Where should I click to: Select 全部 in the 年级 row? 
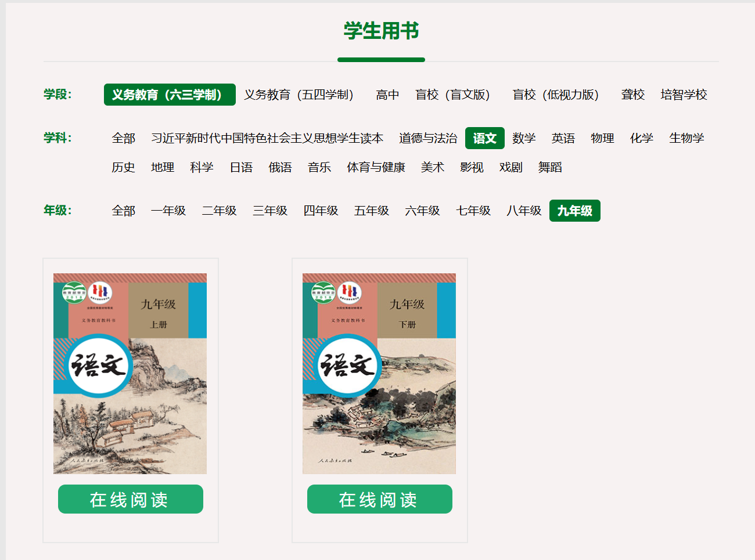coord(124,211)
